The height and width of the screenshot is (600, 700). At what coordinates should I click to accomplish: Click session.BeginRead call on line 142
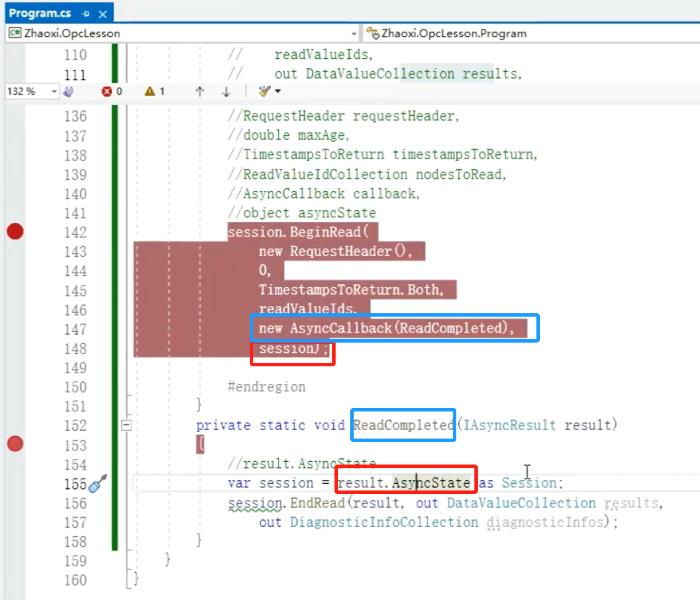click(294, 232)
